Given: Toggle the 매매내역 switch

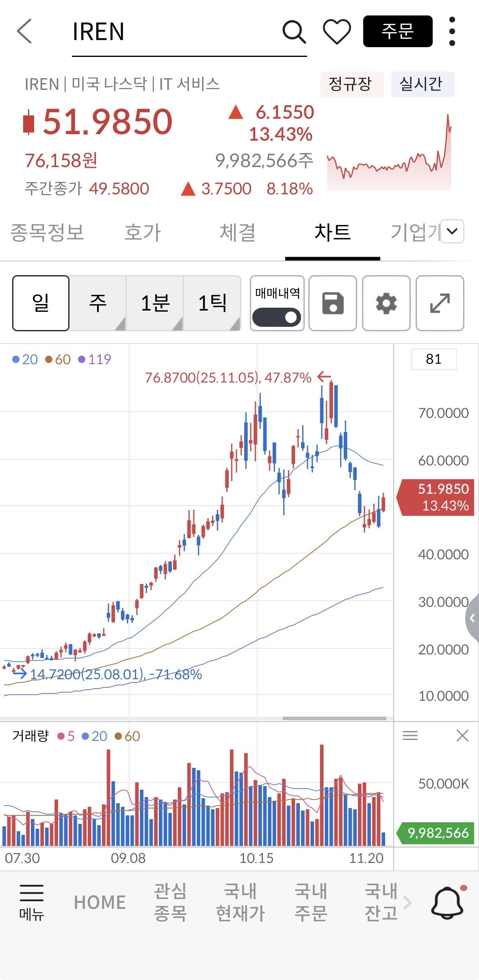Looking at the screenshot, I should pyautogui.click(x=277, y=317).
